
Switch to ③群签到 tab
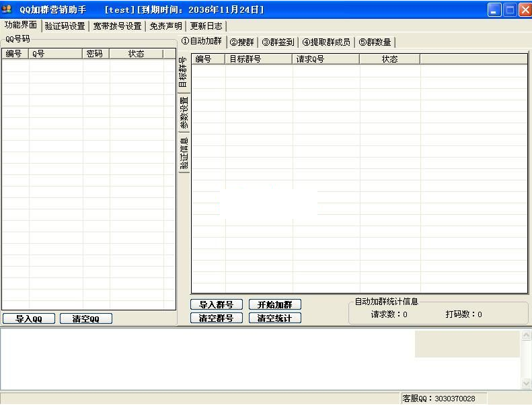coord(278,42)
